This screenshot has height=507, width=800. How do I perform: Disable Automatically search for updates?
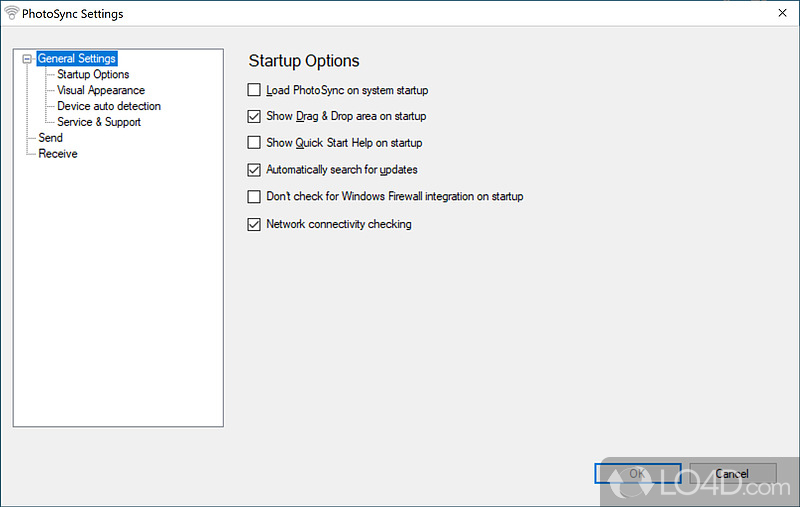point(255,170)
